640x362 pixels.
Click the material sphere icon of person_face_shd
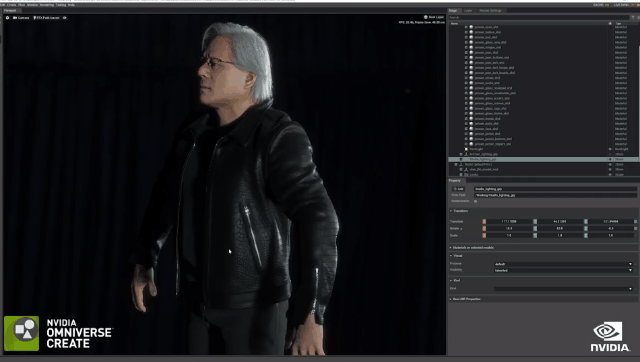click(x=471, y=129)
